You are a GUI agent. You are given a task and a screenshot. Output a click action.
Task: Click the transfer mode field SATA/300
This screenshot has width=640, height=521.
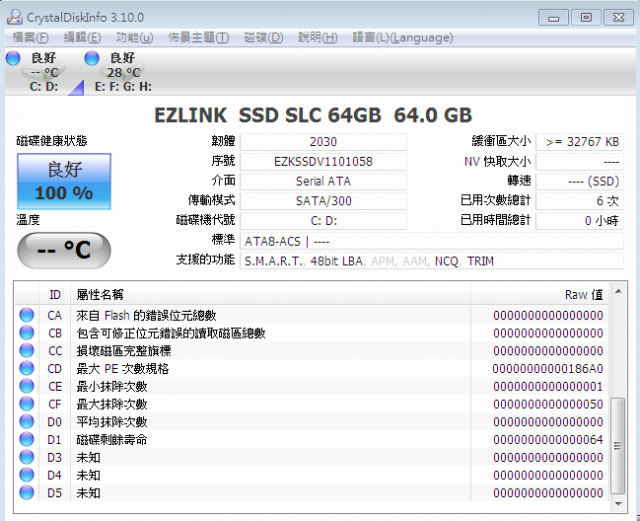point(323,200)
